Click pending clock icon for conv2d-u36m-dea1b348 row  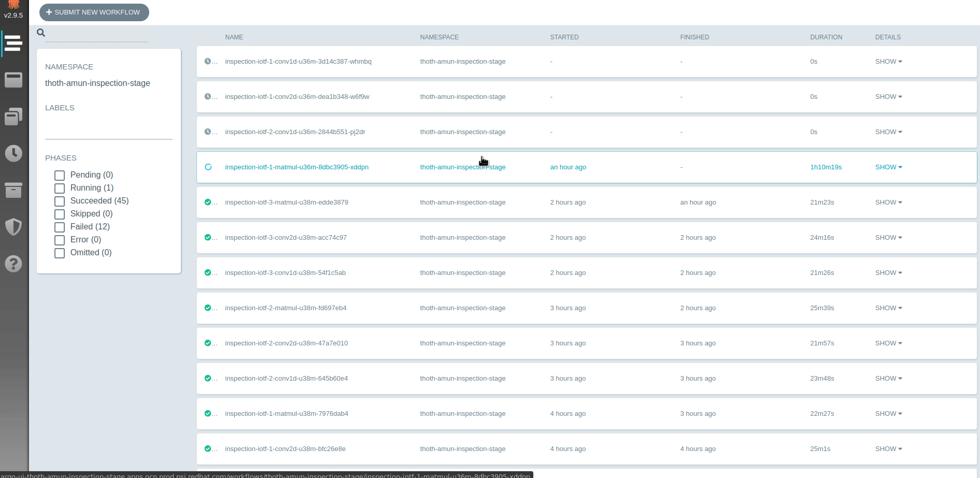tap(208, 97)
